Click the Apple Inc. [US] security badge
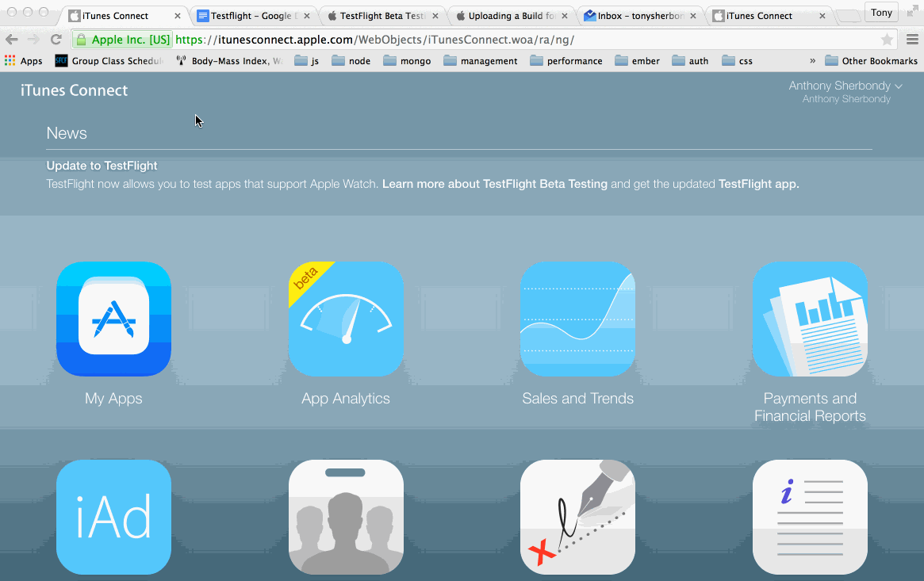 click(x=123, y=40)
